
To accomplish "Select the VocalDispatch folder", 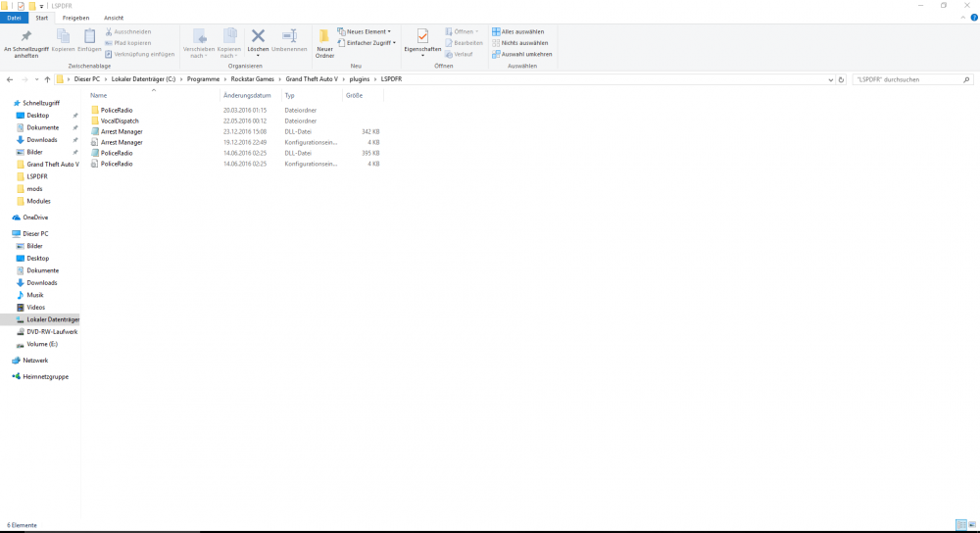I will coord(120,121).
